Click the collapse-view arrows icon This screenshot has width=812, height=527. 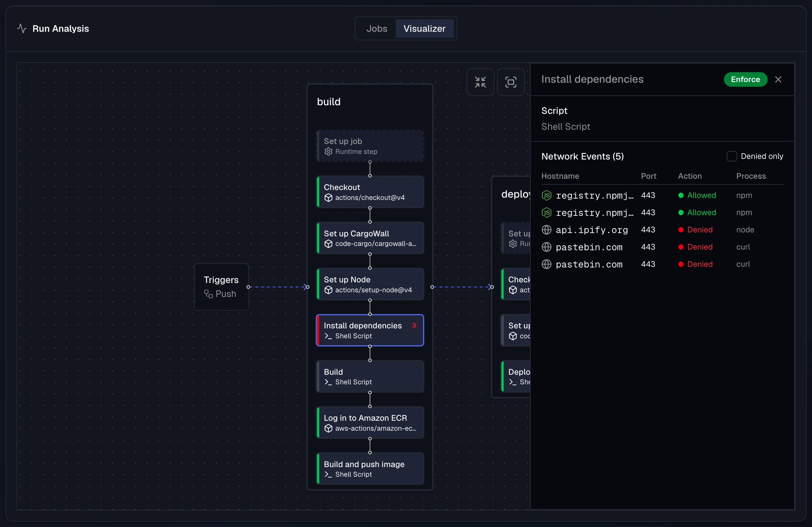[480, 82]
